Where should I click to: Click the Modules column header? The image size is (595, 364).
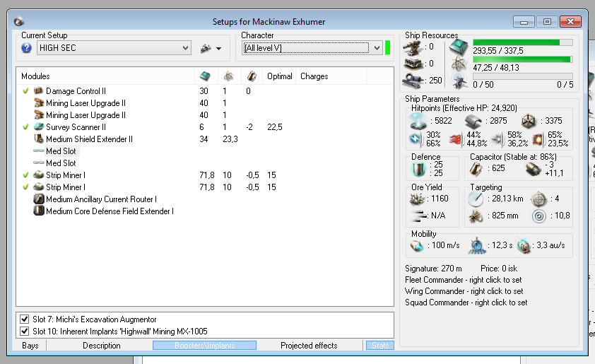coord(35,76)
